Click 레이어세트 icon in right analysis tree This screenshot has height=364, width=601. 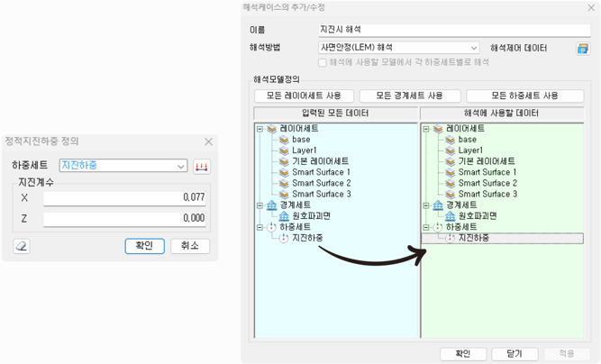pyautogui.click(x=438, y=129)
